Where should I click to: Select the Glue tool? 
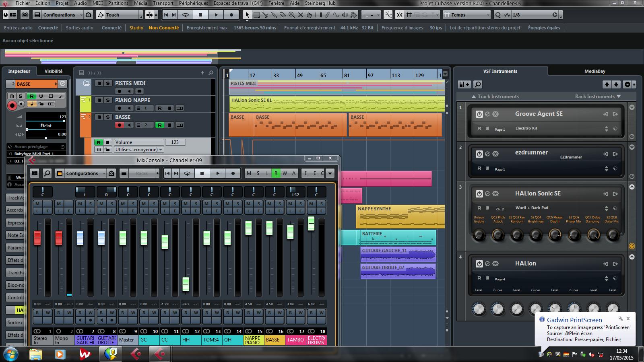(x=274, y=15)
